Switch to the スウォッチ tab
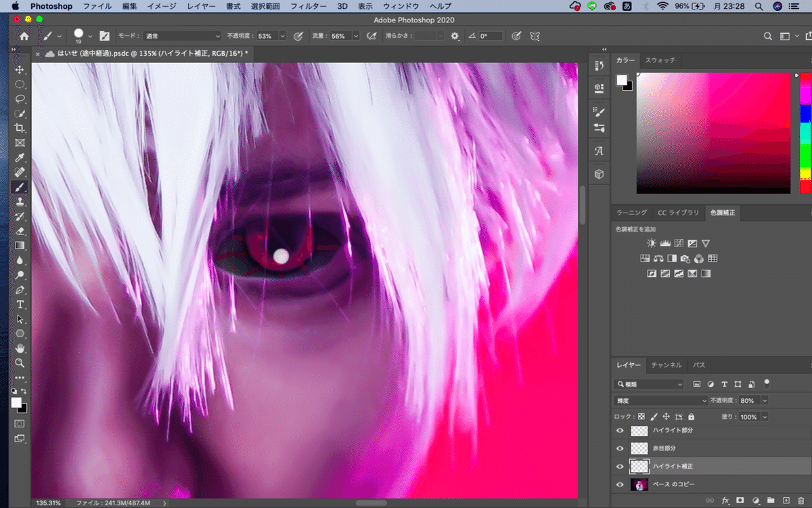The height and width of the screenshot is (508, 812). tap(660, 60)
